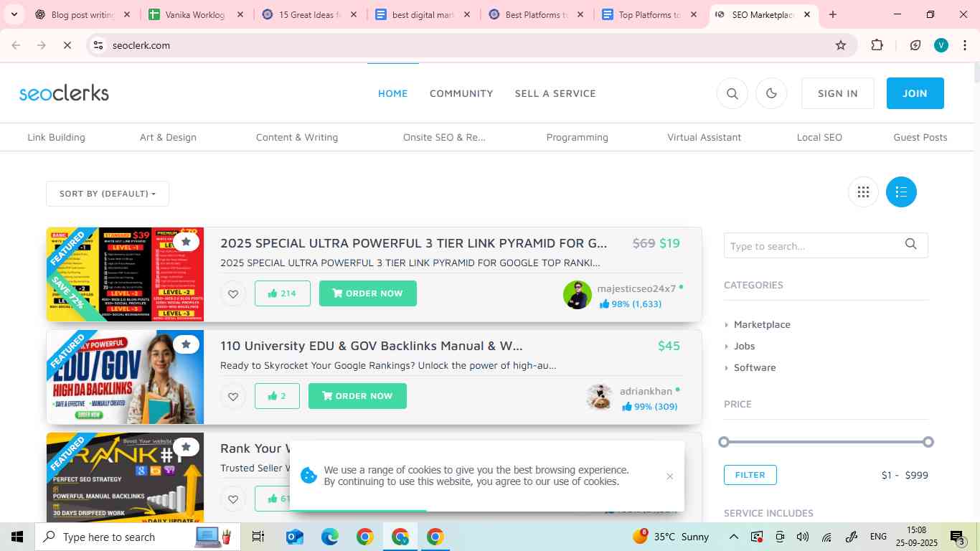Favorite the EDU/GOV backlinks gig with the heart
This screenshot has width=980, height=551.
232,395
